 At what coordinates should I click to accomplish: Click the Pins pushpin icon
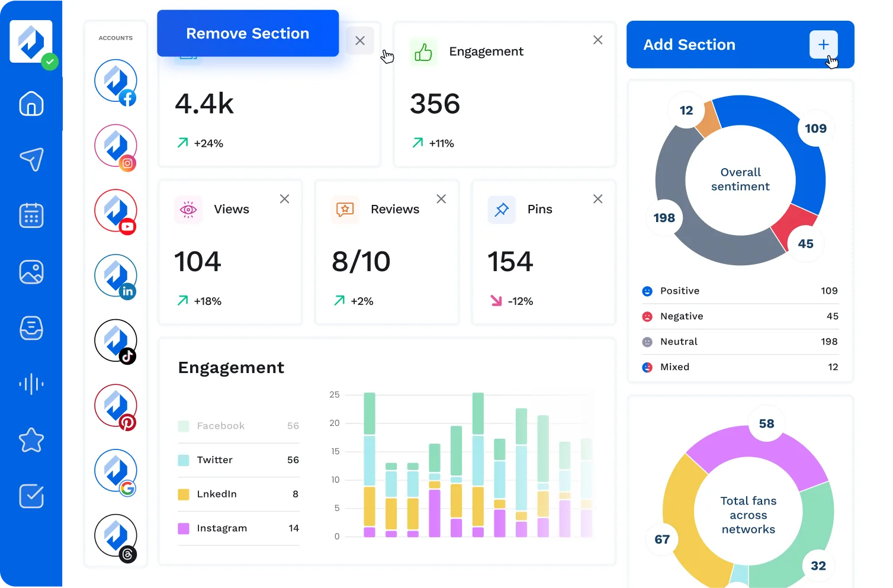click(x=502, y=210)
